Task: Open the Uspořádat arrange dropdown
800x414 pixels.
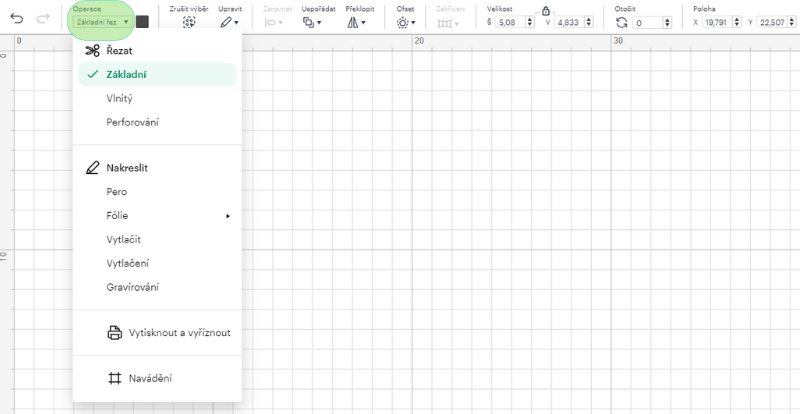Action: [x=312, y=22]
